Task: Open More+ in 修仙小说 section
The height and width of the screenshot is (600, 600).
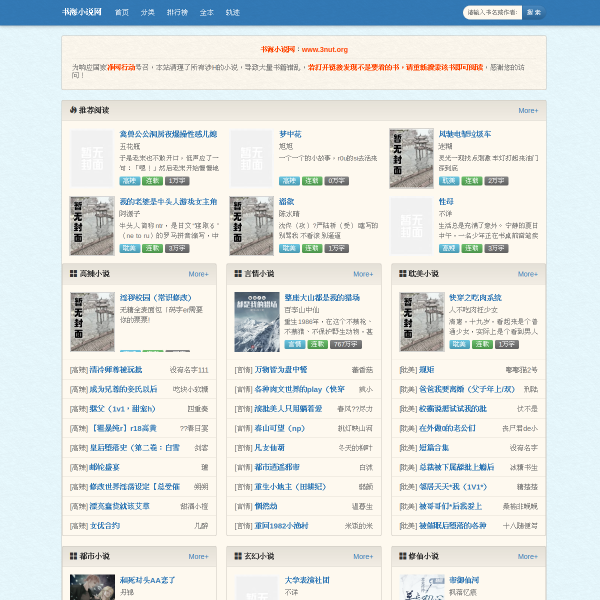Action: click(528, 556)
